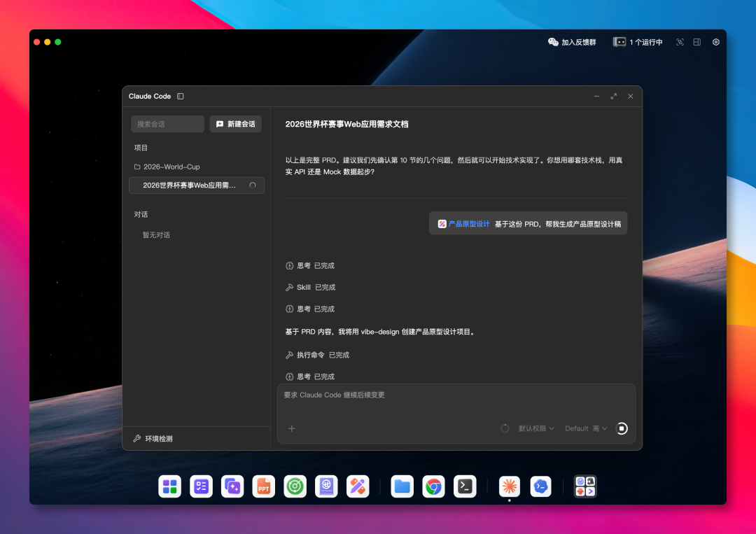Open the purple book app in dock

coord(326,487)
